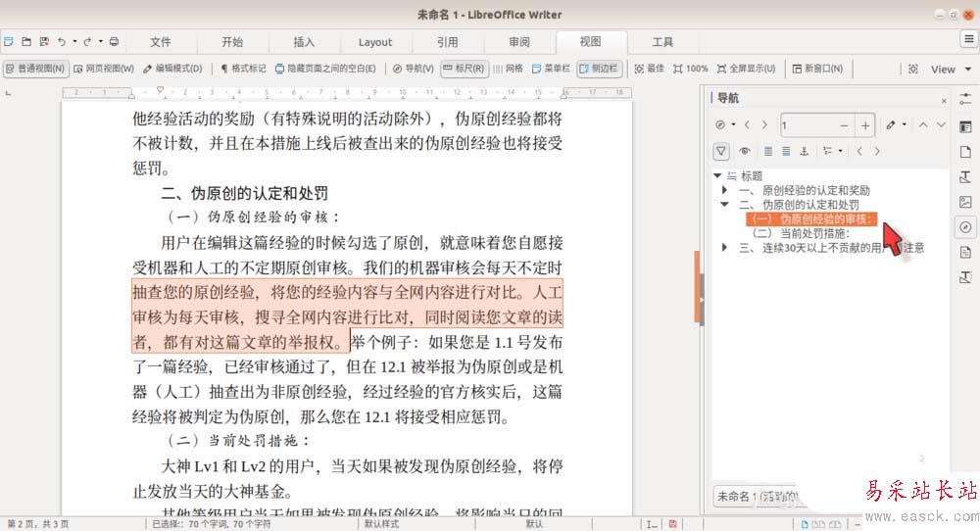The width and height of the screenshot is (980, 531).
Task: Open the 工具 tab
Action: click(662, 42)
